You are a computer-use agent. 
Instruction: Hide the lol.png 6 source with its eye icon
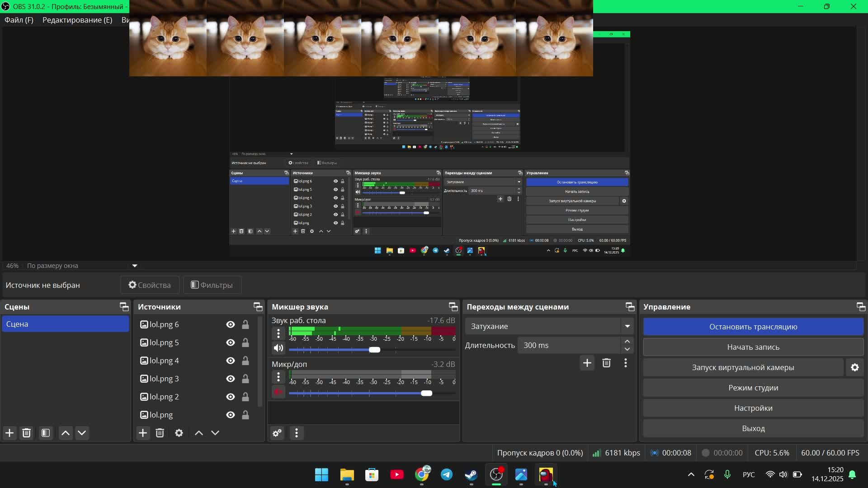tap(231, 324)
